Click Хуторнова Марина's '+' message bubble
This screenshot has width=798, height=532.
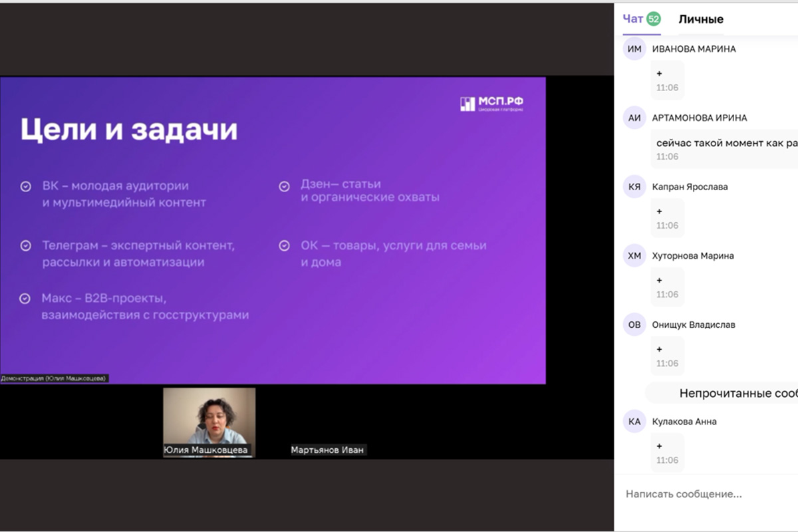667,287
